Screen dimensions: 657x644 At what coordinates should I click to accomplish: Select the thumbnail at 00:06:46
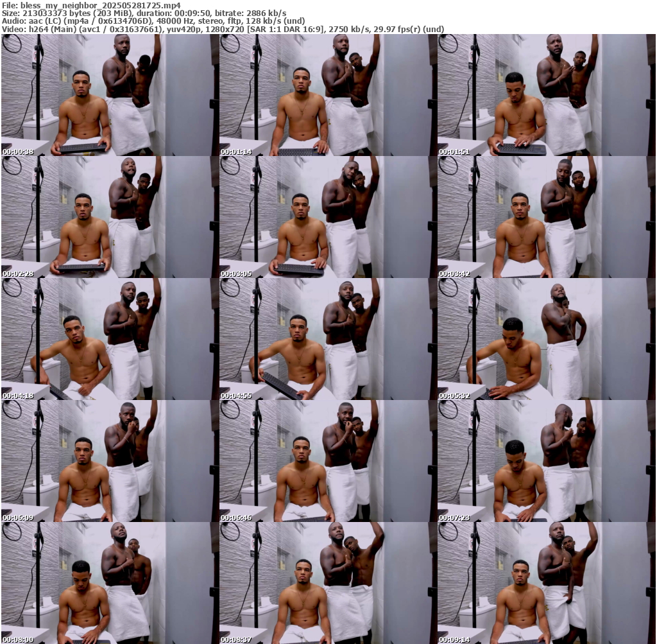328,461
